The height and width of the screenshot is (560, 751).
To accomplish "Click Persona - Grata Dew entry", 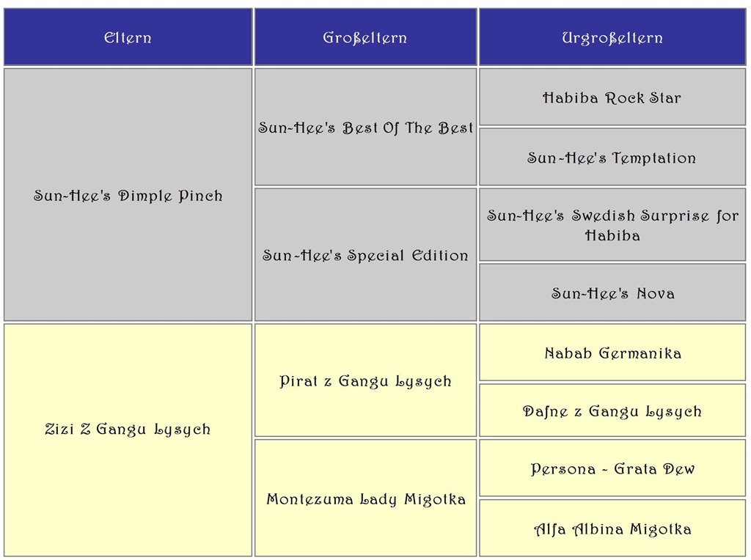I will 612,469.
